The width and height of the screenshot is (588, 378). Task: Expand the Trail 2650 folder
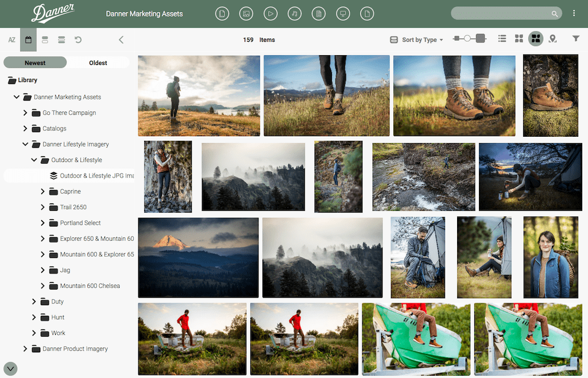coord(42,207)
